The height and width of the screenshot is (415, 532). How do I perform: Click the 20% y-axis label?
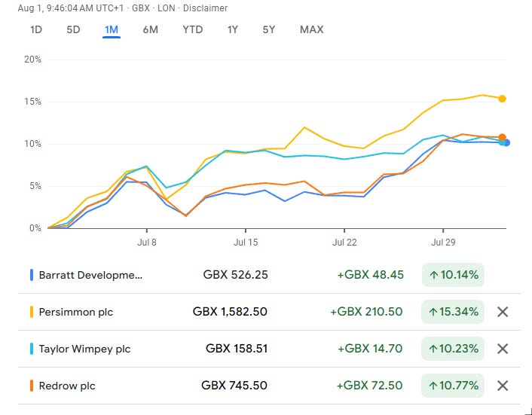[32, 60]
